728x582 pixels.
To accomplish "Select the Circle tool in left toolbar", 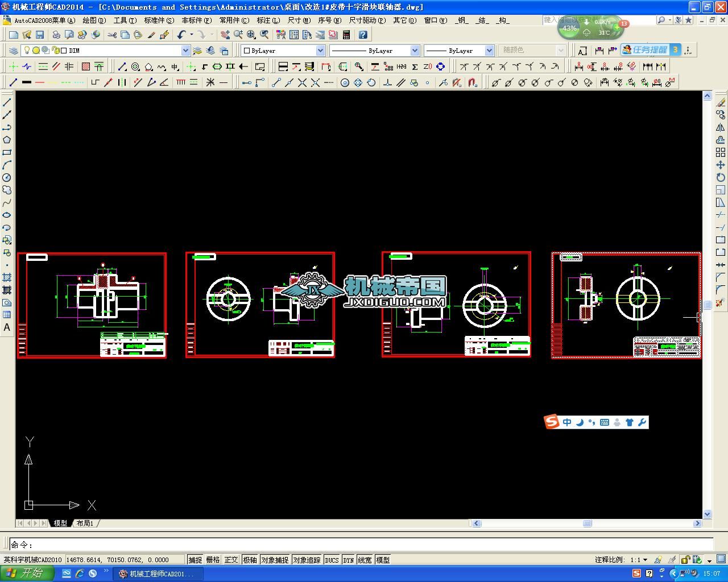I will pos(7,177).
